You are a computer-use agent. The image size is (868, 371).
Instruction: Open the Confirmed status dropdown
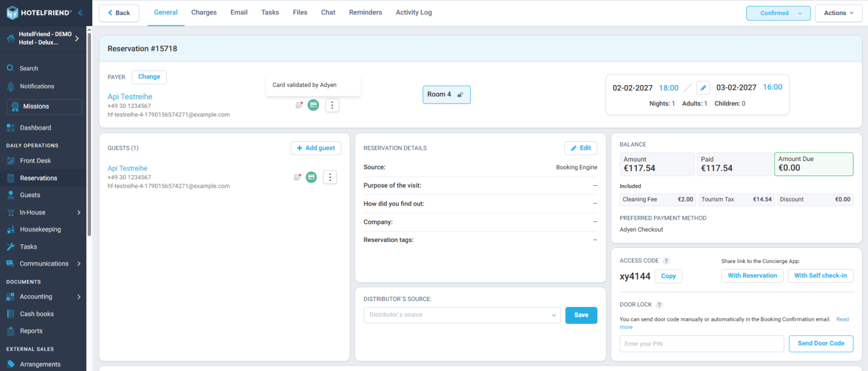pos(778,13)
